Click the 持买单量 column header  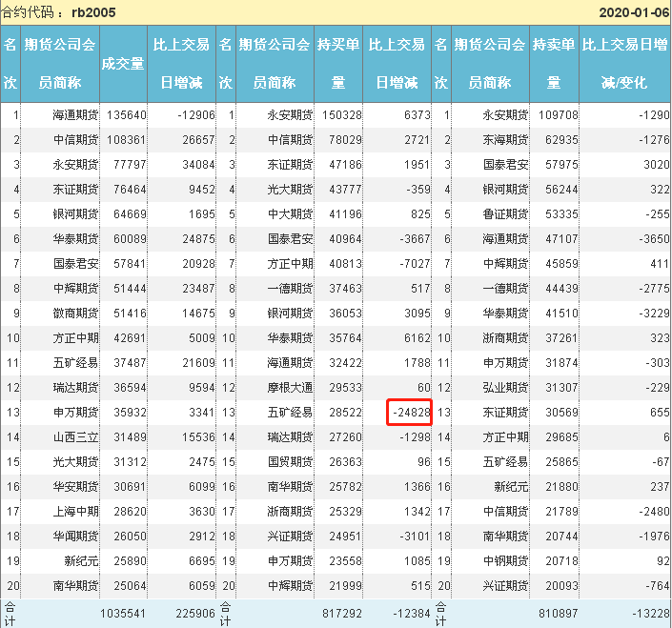(x=338, y=64)
